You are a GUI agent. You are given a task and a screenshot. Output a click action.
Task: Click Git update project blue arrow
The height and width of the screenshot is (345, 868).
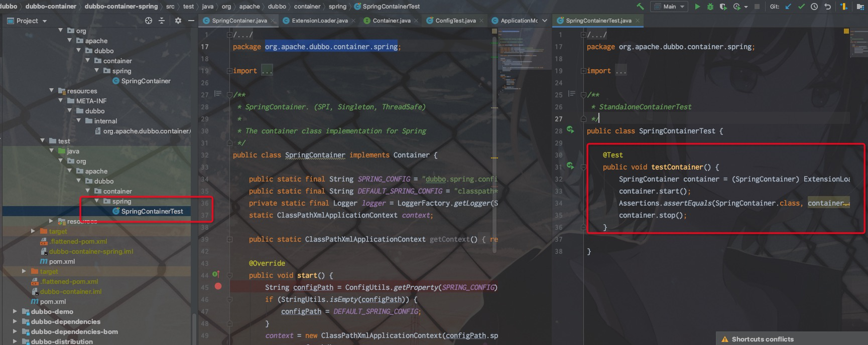(788, 7)
